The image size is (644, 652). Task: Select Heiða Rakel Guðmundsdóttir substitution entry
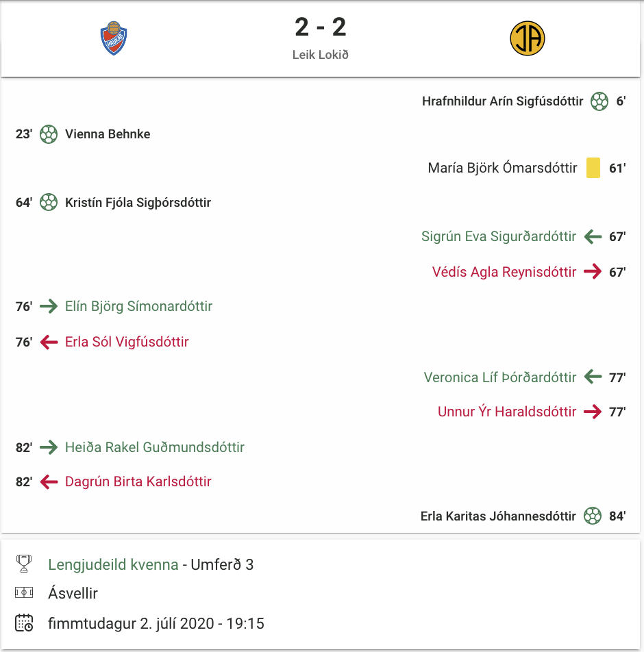coord(155,447)
